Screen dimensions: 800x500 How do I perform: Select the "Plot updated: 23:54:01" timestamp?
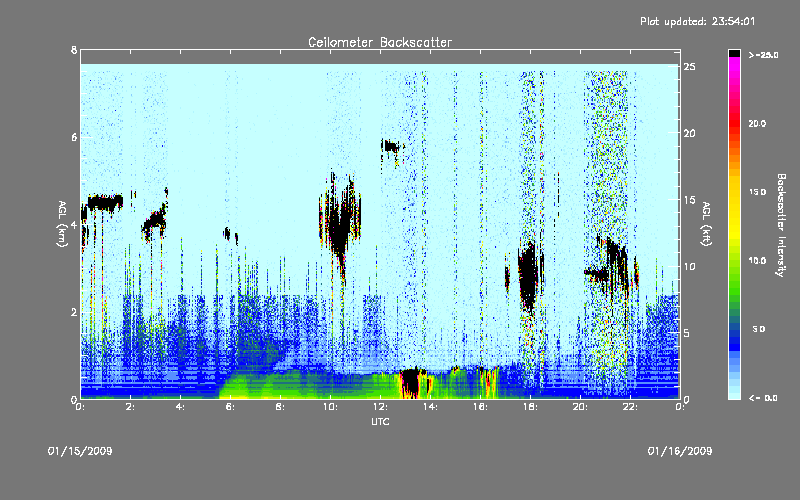[x=697, y=21]
